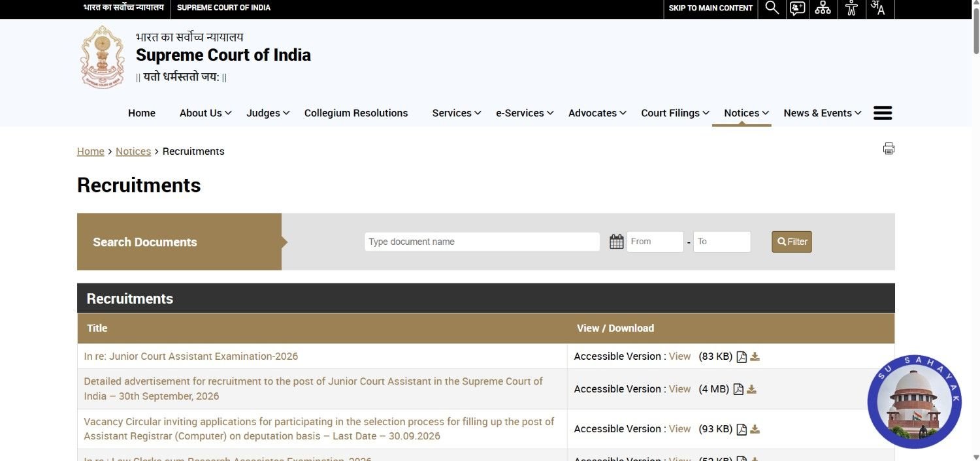
Task: Click Skip to Main Content link
Action: pos(711,8)
